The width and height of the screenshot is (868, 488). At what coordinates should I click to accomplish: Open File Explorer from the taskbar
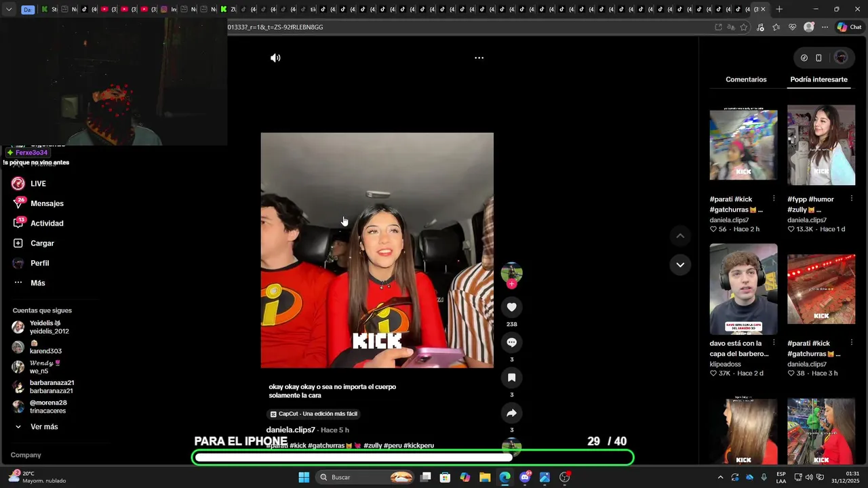click(485, 477)
